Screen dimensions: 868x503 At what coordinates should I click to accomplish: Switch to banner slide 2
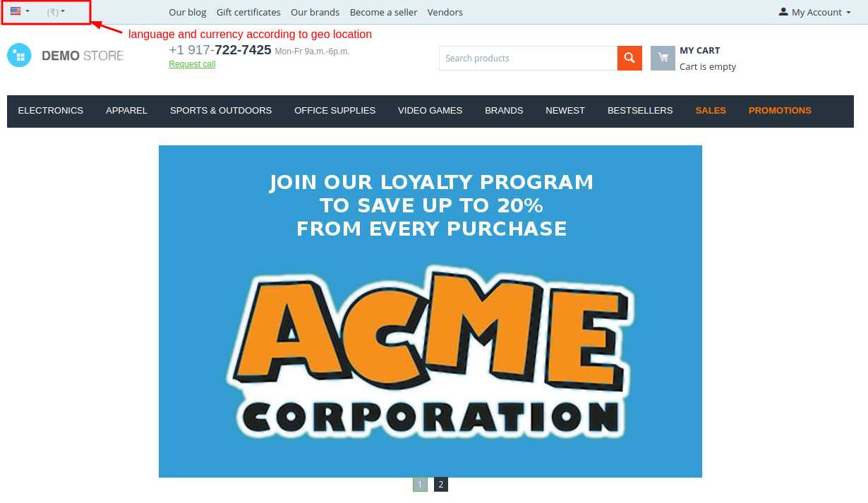pyautogui.click(x=441, y=485)
